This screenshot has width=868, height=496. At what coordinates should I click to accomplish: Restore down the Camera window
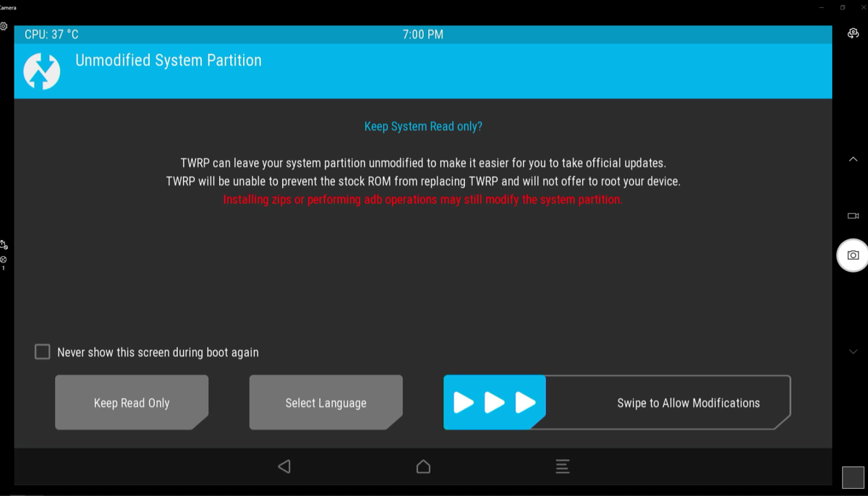tap(842, 7)
